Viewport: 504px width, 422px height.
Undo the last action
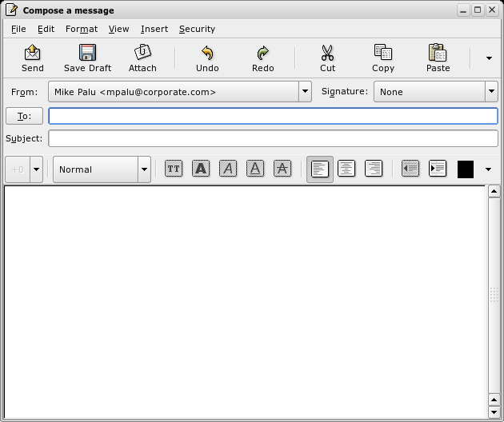pos(207,58)
